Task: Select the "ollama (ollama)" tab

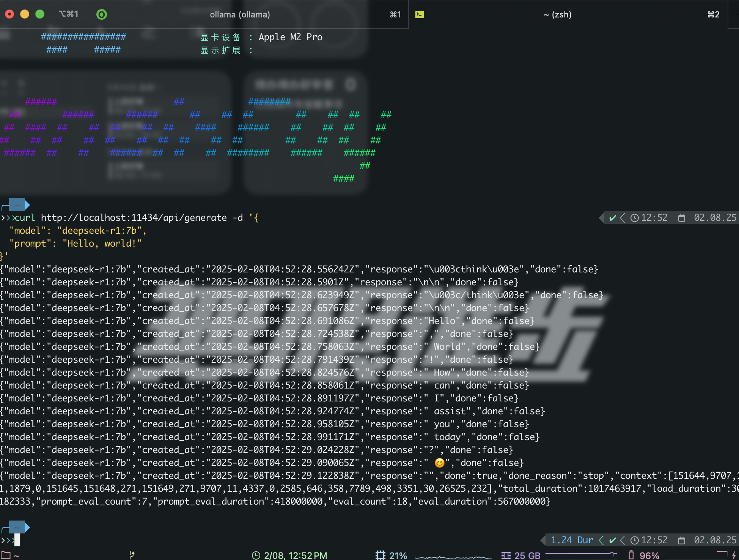Action: 240,14
